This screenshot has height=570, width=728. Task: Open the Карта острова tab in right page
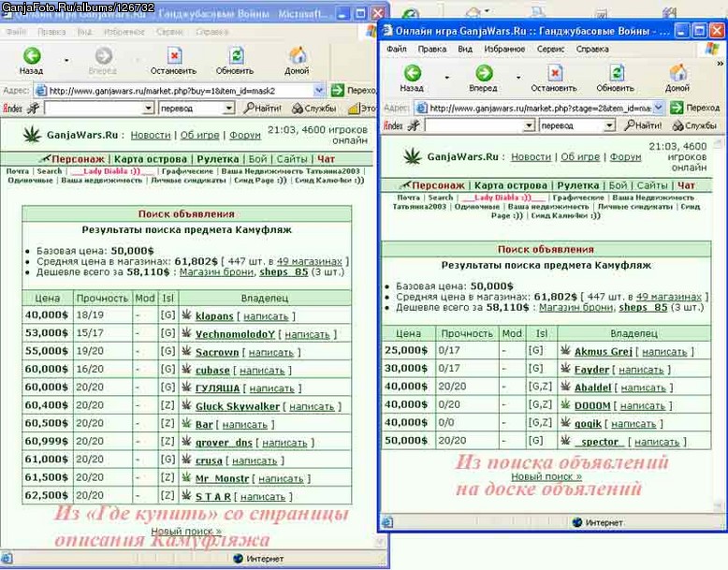pyautogui.click(x=511, y=185)
